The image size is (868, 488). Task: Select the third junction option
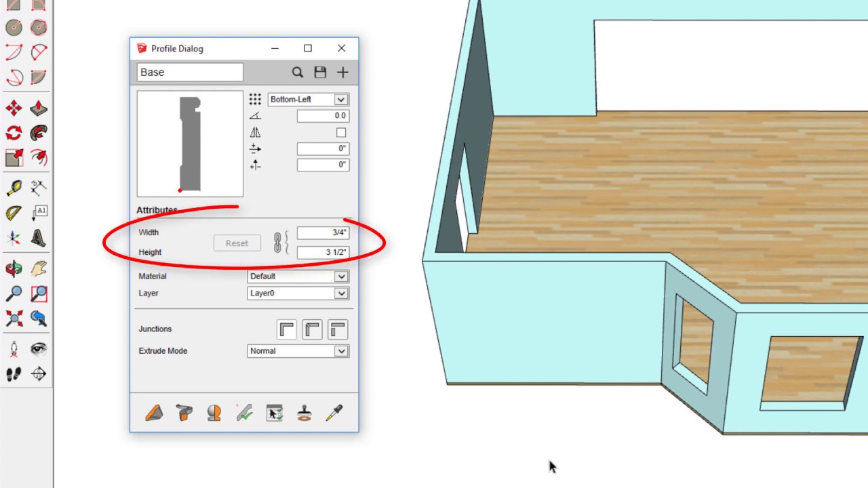click(337, 329)
